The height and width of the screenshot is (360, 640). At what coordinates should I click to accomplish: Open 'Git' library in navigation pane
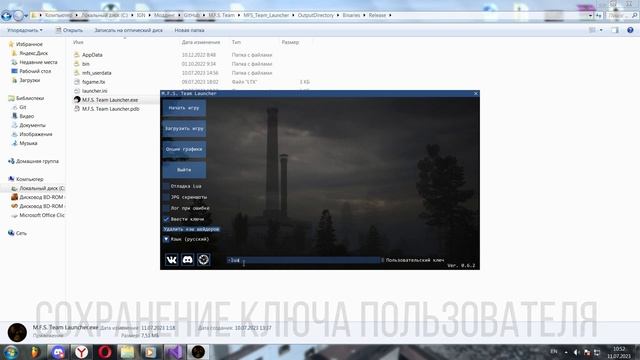click(x=22, y=107)
